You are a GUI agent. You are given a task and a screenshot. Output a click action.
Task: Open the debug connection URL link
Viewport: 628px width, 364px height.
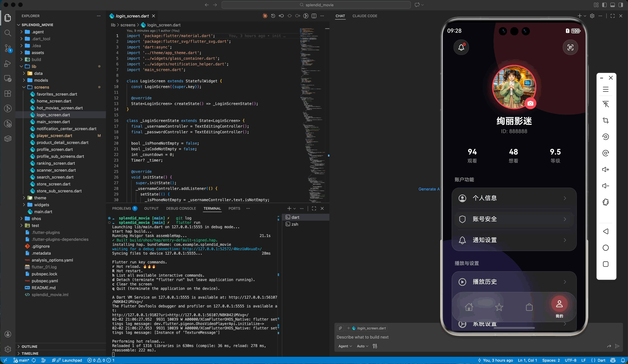[x=222, y=249]
